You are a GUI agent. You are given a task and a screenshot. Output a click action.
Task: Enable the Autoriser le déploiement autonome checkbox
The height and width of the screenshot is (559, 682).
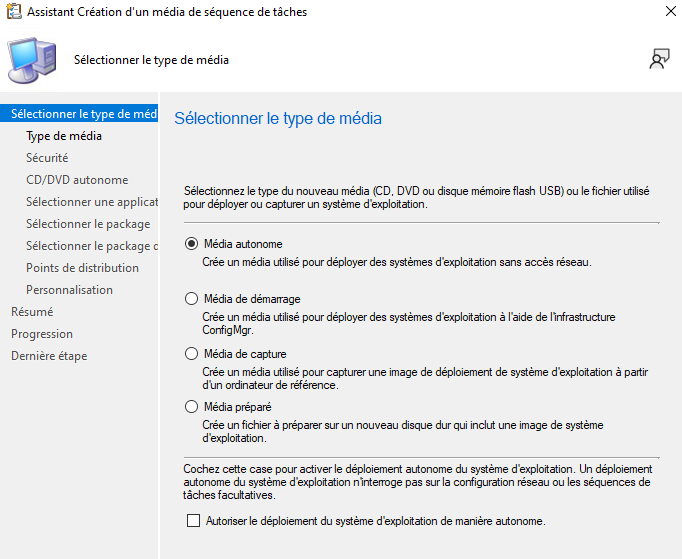tap(194, 521)
